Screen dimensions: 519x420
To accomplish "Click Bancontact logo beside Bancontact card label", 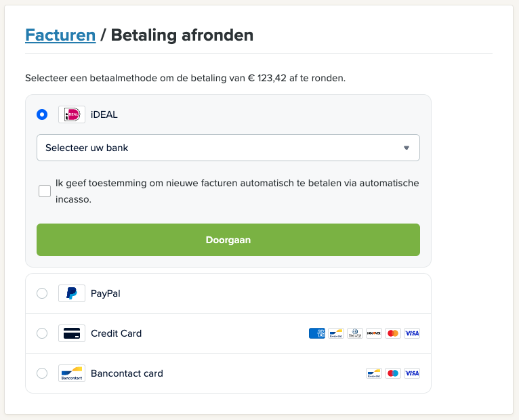I will [72, 373].
